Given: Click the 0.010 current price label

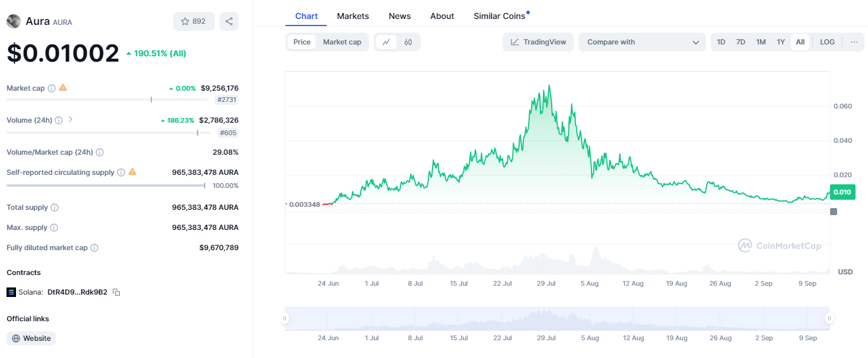Looking at the screenshot, I should point(842,192).
